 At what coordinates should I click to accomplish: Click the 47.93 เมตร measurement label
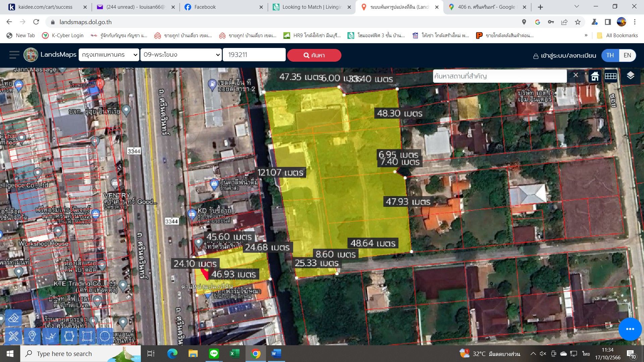[408, 202]
